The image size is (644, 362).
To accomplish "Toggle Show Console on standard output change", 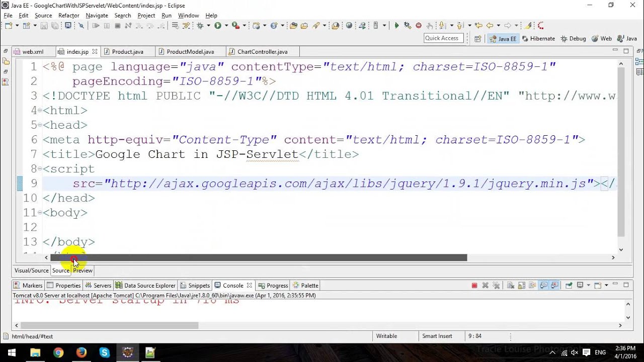I will click(x=544, y=286).
